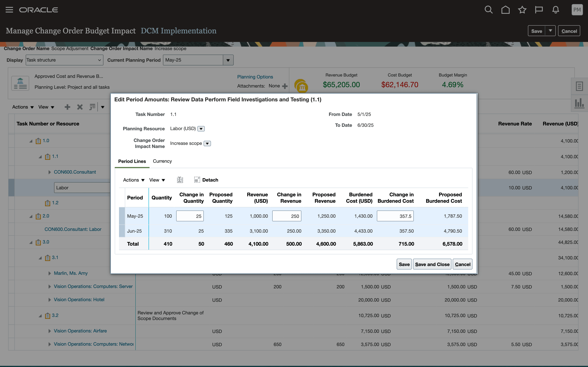Cancel the Edit Period Amounts dialog
588x367 pixels.
(462, 264)
